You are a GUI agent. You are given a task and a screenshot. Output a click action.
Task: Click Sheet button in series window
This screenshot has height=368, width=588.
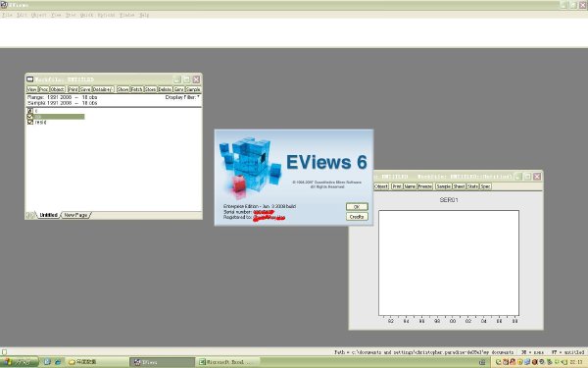(x=459, y=186)
